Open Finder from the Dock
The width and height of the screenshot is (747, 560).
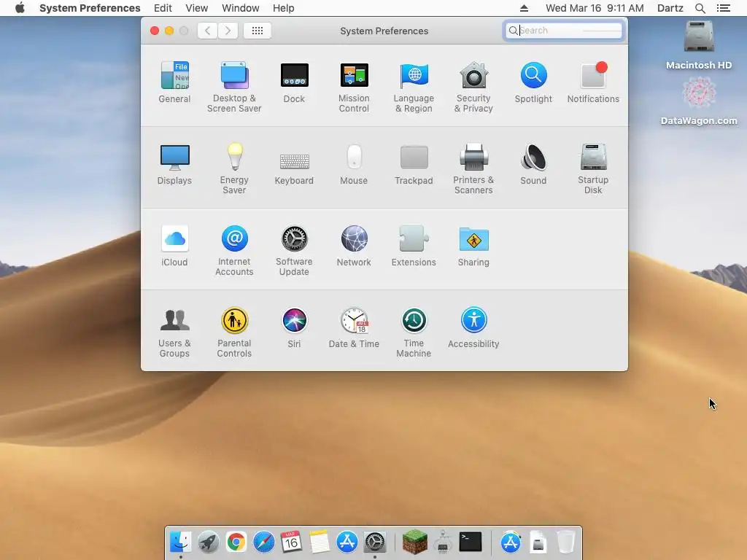click(x=181, y=542)
